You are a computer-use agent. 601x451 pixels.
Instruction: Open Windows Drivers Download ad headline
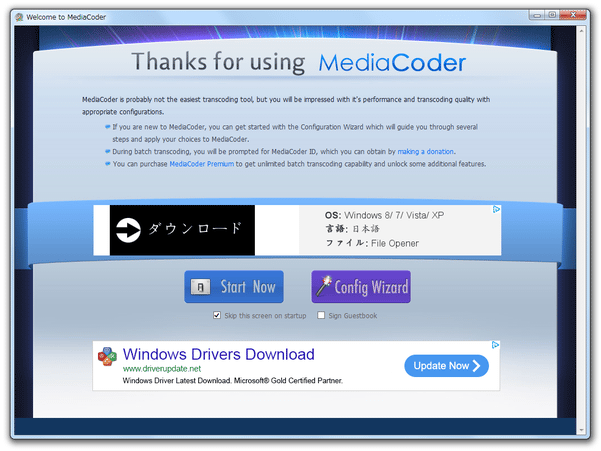218,354
